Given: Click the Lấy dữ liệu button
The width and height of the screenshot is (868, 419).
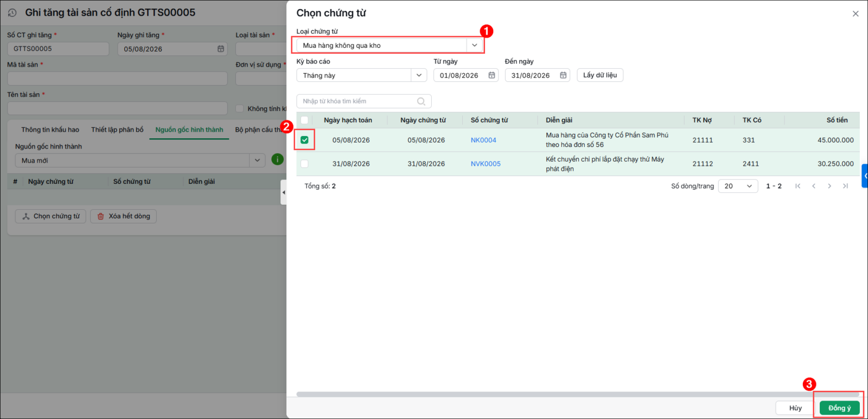Looking at the screenshot, I should [600, 75].
